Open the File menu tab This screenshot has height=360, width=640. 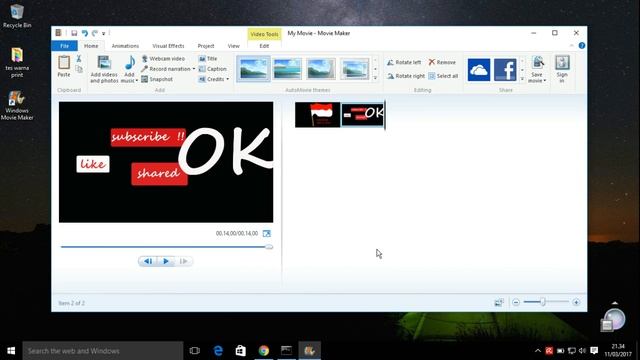point(64,46)
